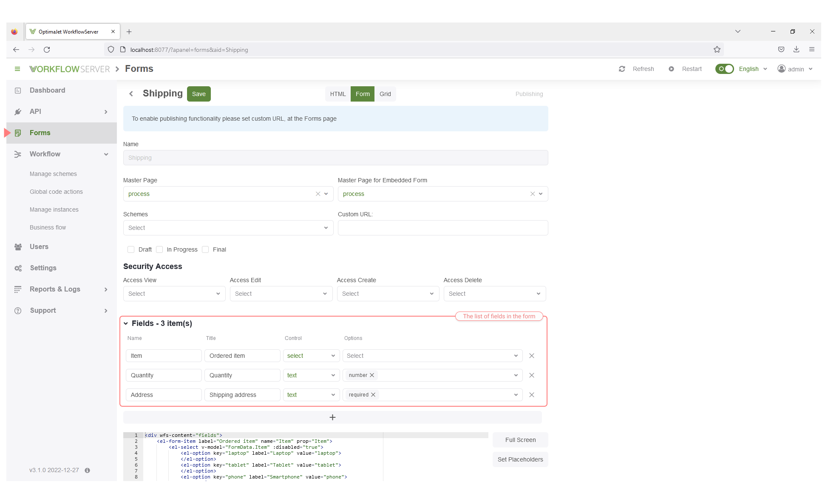Check the In Progress checkbox

pyautogui.click(x=159, y=249)
